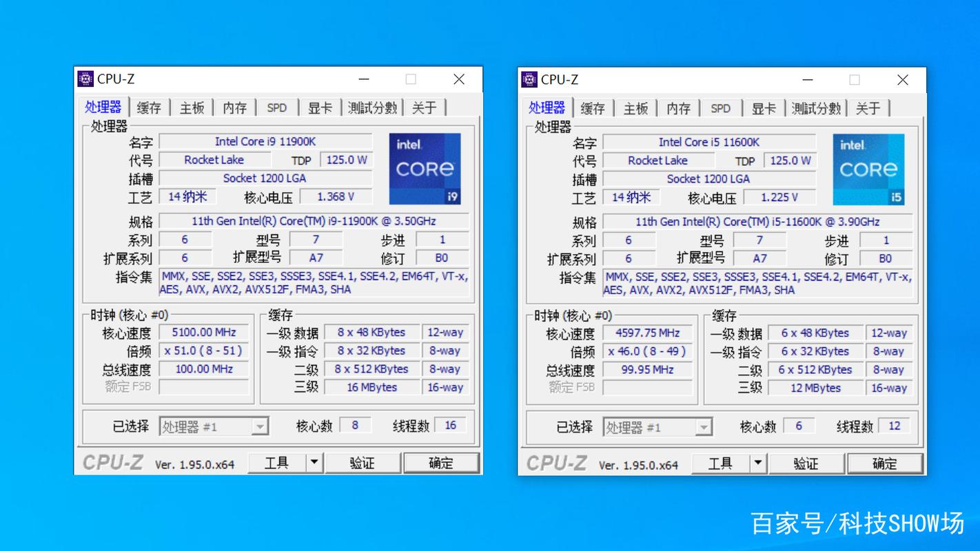Click Rocket Lake codename in right window
980x551 pixels.
[x=658, y=160]
